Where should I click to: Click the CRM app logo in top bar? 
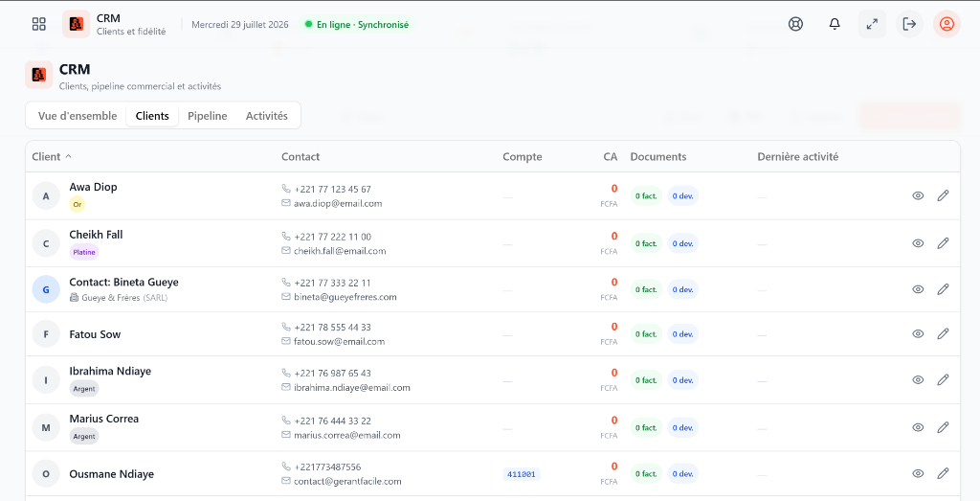pos(77,24)
